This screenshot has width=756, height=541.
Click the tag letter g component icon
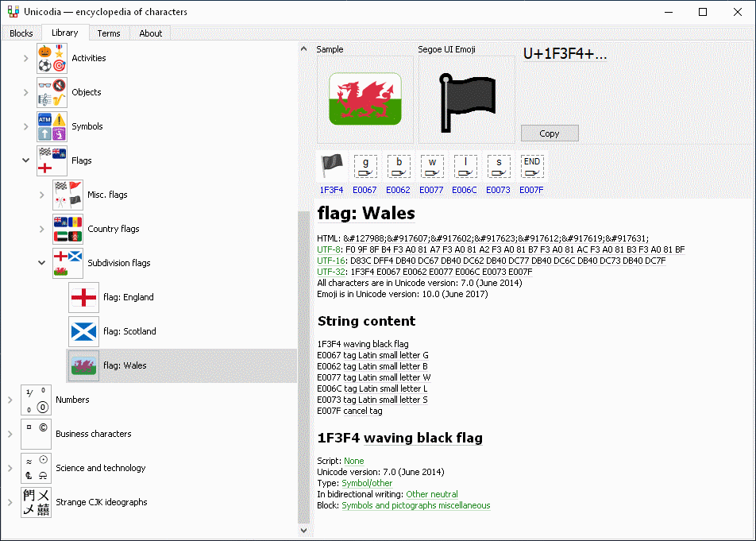tap(365, 166)
